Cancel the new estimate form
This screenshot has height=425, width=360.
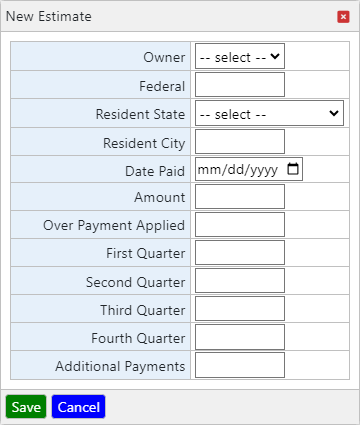(x=78, y=407)
